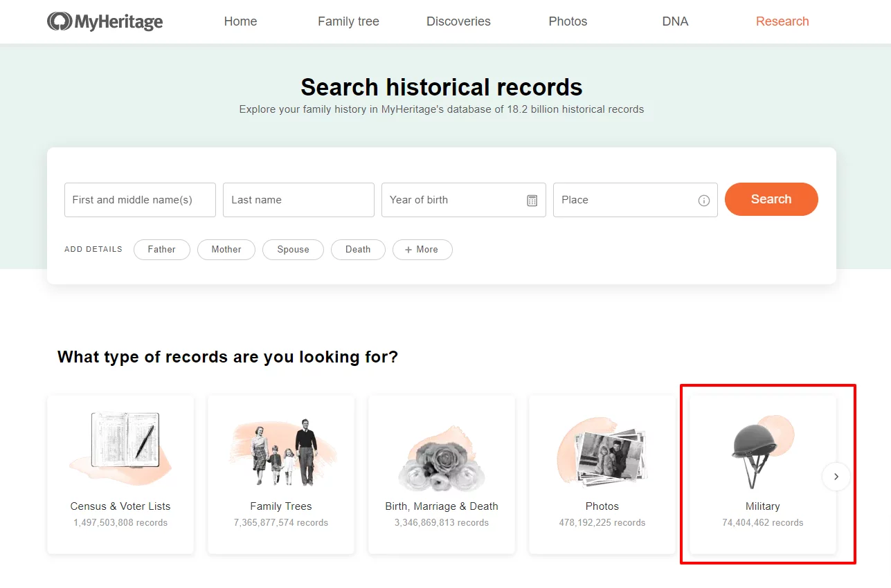Select the Birth, Marriage & Death label
Screen dimensions: 891x588
(442, 506)
